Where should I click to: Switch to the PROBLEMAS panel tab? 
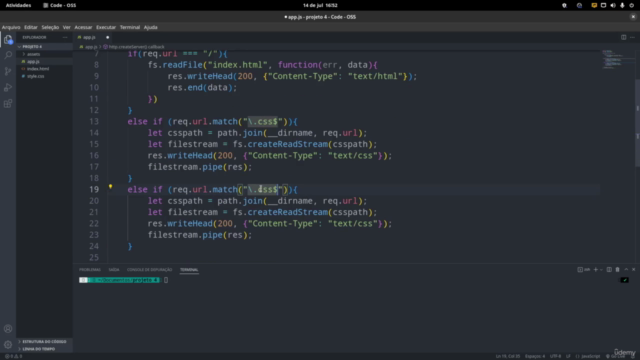coord(90,269)
